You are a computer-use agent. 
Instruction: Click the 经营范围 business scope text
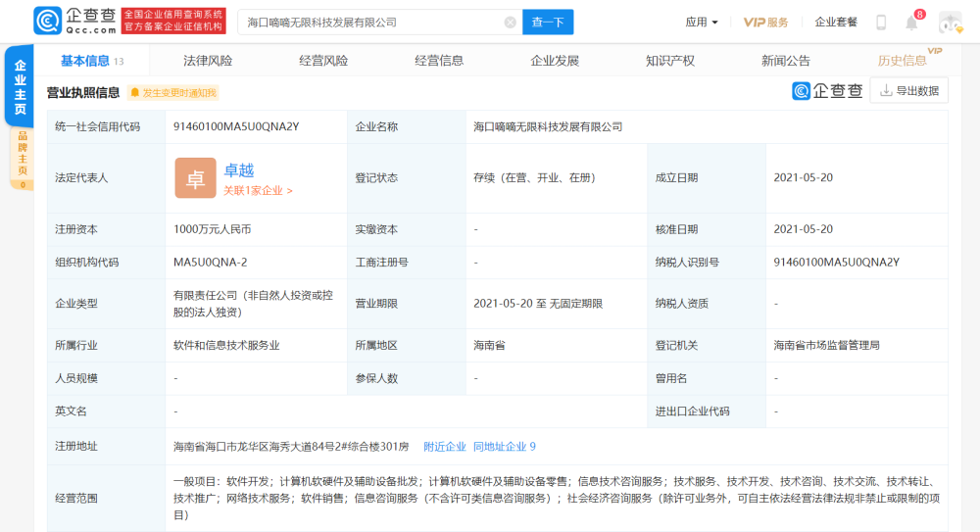pyautogui.click(x=557, y=499)
